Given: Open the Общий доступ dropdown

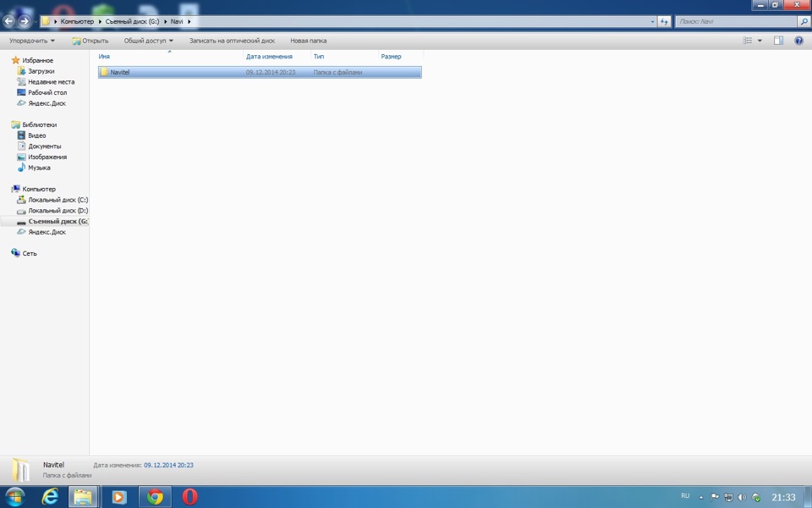Looking at the screenshot, I should [x=148, y=41].
